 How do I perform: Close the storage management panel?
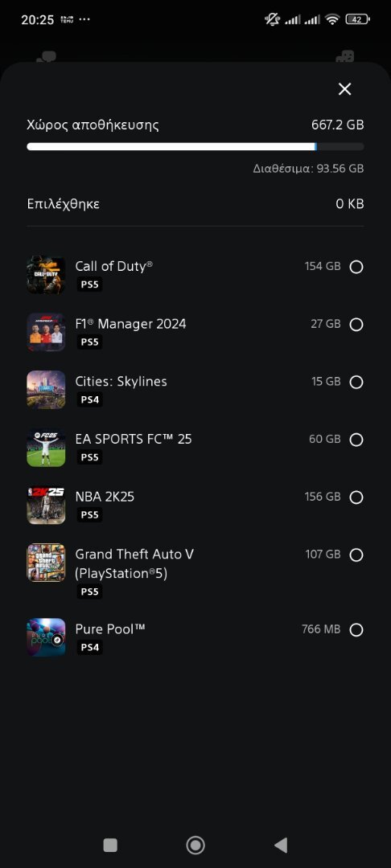[344, 89]
